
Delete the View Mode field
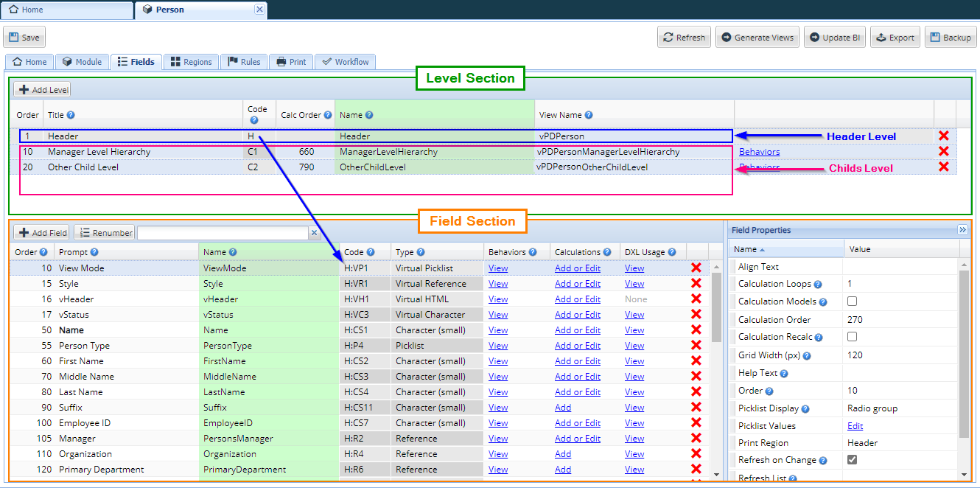(696, 268)
